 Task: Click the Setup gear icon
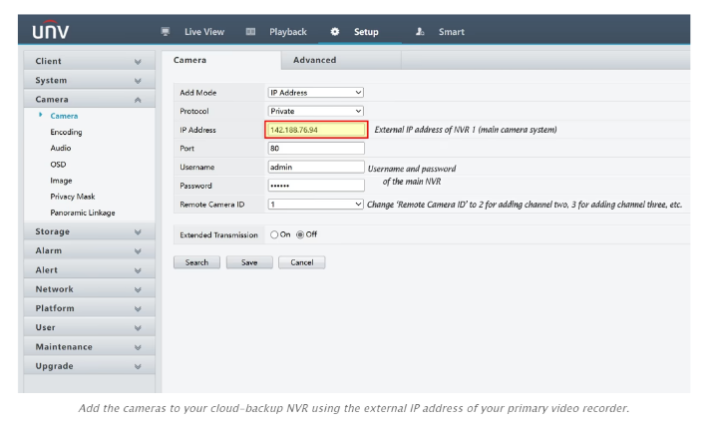pyautogui.click(x=335, y=32)
